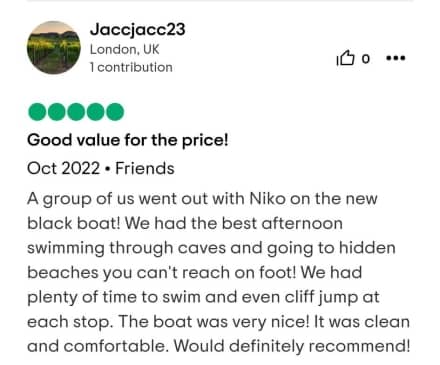The width and height of the screenshot is (440, 365).
Task: Click the fifth green rating bubble
Action: [115, 112]
